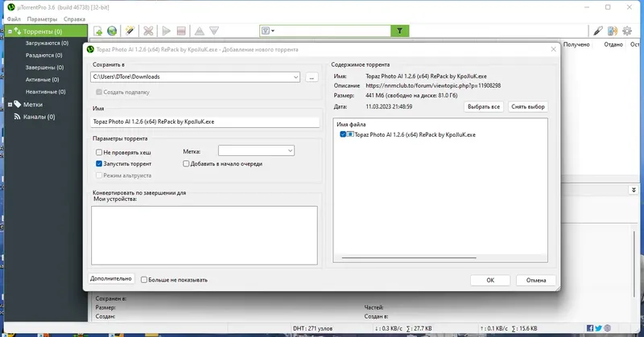Click the Move Down Queue triangle
Image resolution: width=644 pixels, height=337 pixels.
pyautogui.click(x=214, y=31)
